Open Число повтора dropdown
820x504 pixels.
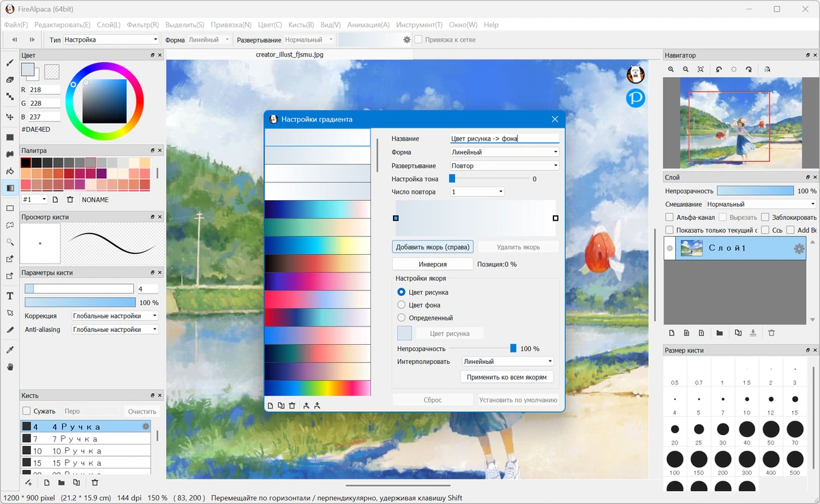477,192
